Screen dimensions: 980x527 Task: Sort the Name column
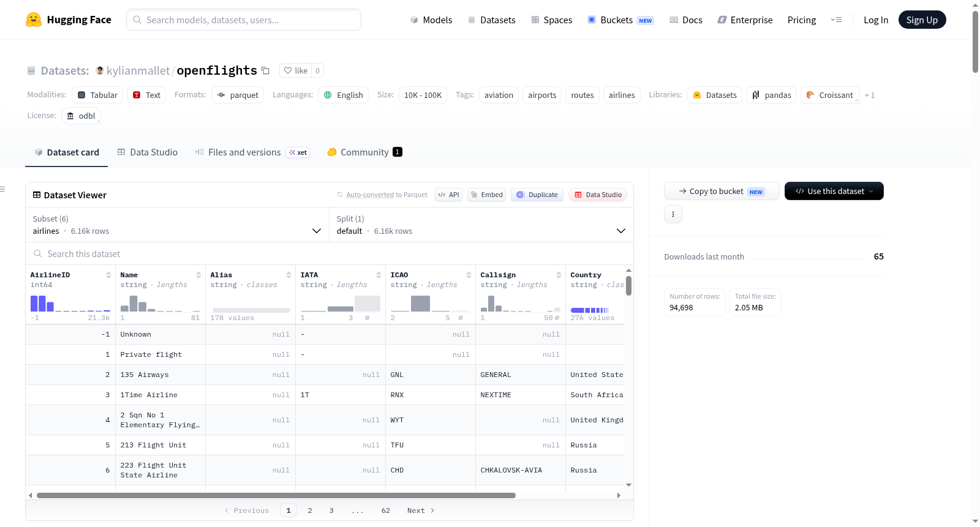coord(198,275)
